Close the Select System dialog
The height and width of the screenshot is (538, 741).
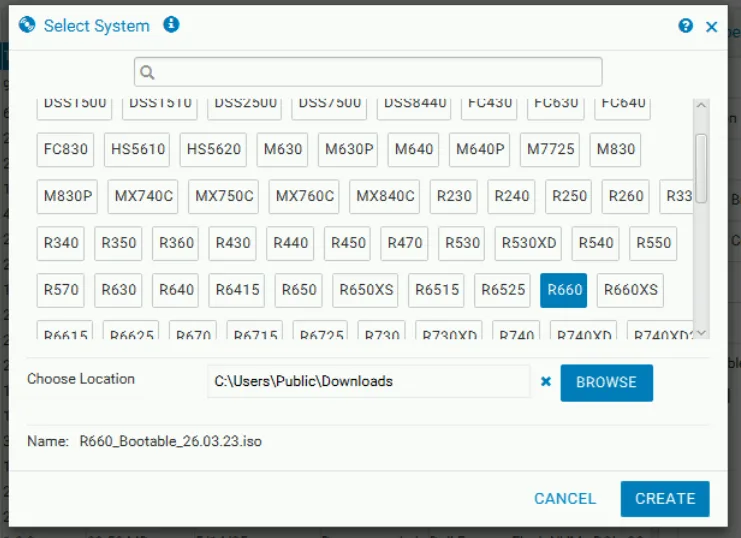point(712,27)
